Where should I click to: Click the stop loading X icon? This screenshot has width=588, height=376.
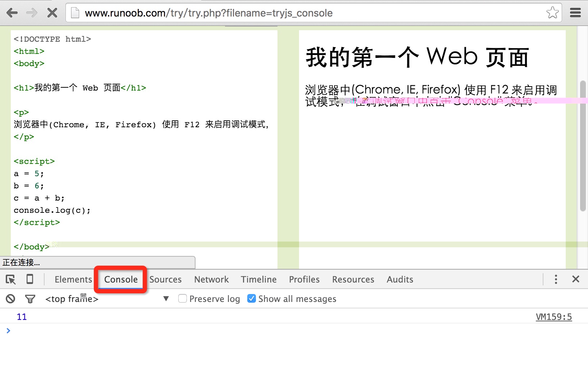(52, 13)
